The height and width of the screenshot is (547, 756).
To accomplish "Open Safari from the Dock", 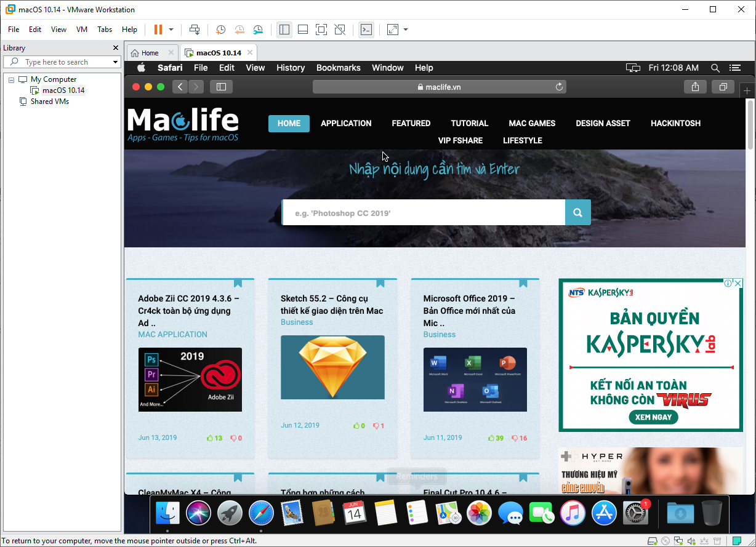I will [261, 513].
